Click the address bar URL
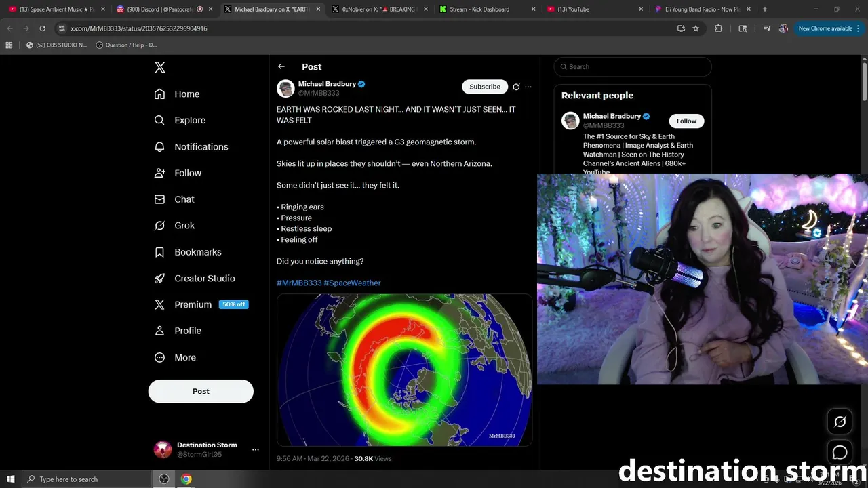Screen dimensions: 868x488 [x=139, y=28]
